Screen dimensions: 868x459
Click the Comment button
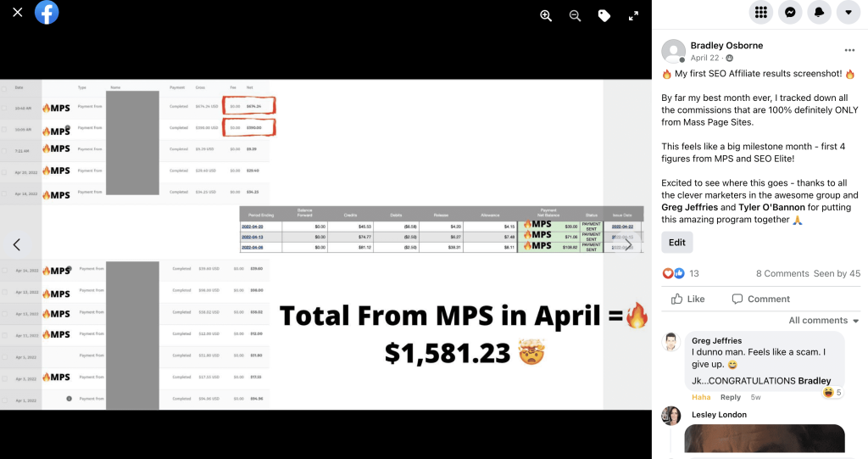coord(760,299)
